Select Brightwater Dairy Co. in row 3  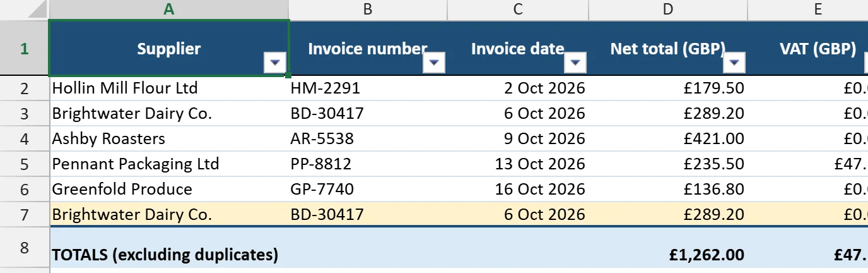169,113
